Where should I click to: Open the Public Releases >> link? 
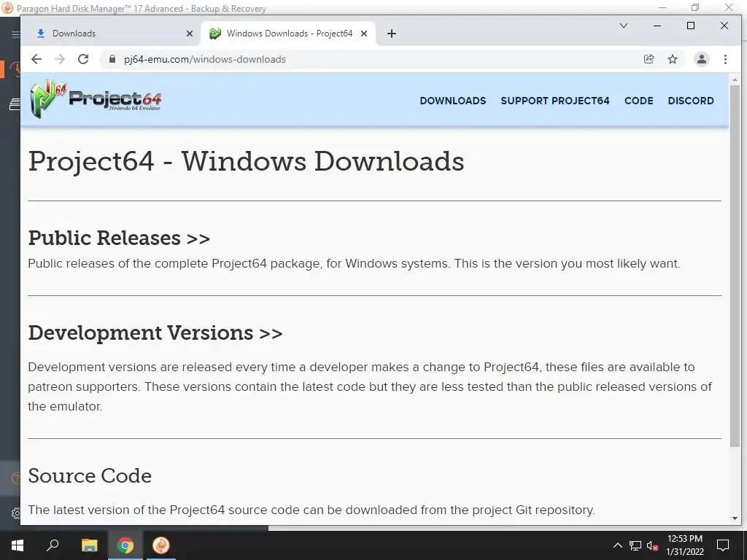tap(119, 238)
